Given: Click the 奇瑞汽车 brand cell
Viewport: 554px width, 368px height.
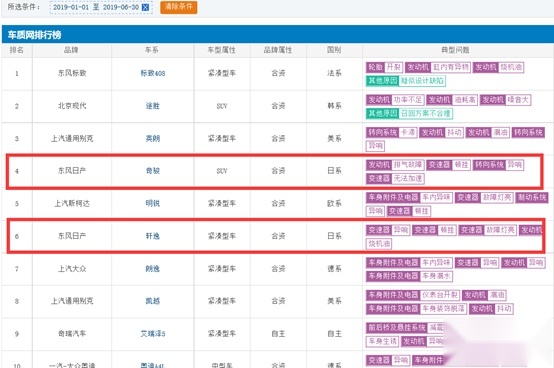Looking at the screenshot, I should (x=72, y=334).
